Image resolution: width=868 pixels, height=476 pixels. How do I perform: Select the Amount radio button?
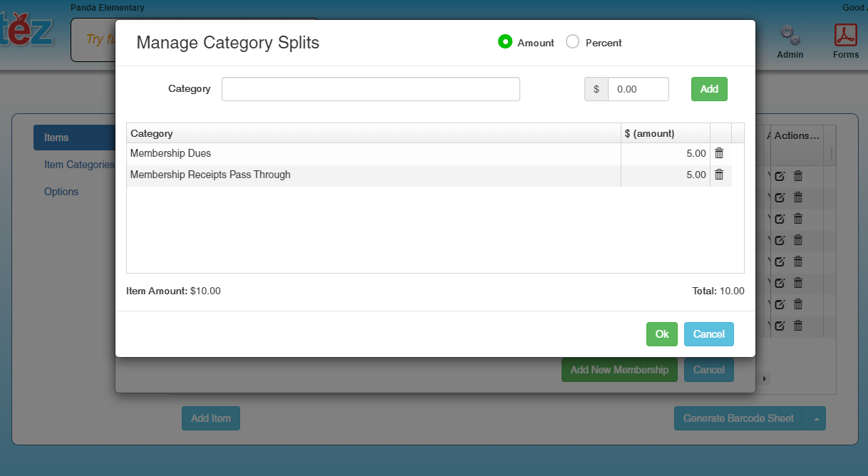click(x=505, y=42)
